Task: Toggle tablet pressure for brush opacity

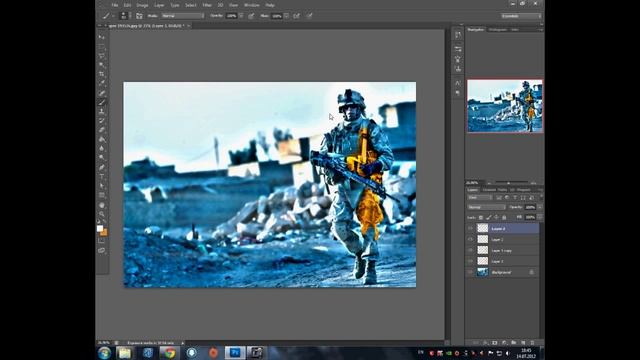Action: pos(251,16)
